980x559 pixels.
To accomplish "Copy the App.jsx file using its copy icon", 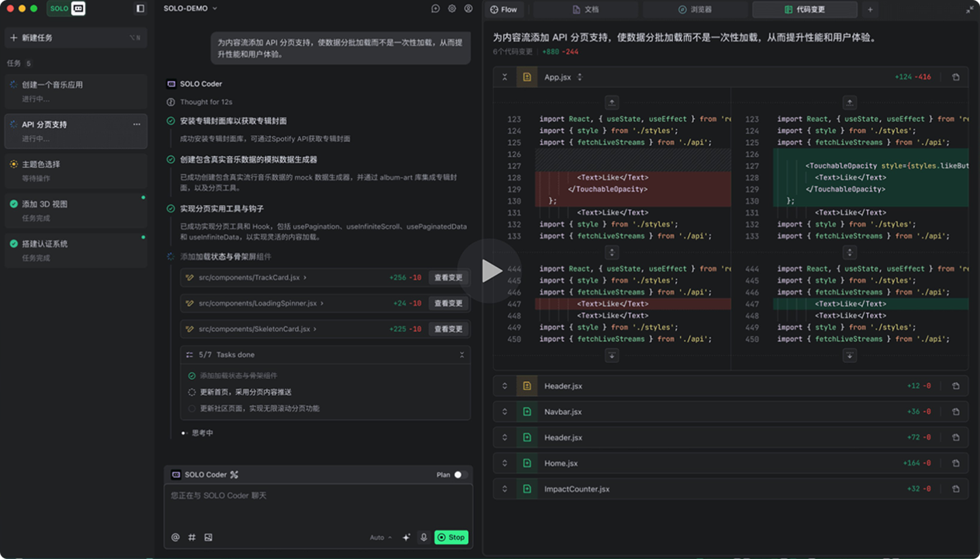I will pos(956,77).
